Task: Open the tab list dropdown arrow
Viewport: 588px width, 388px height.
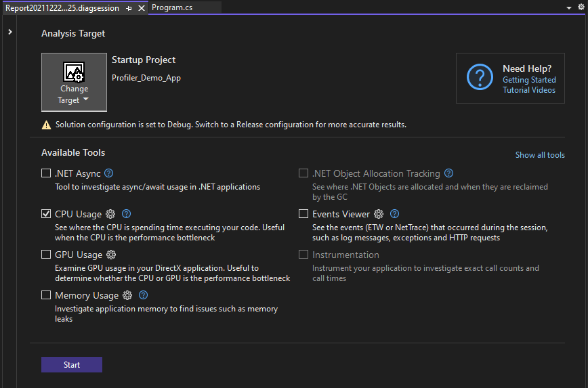Action: [x=569, y=8]
